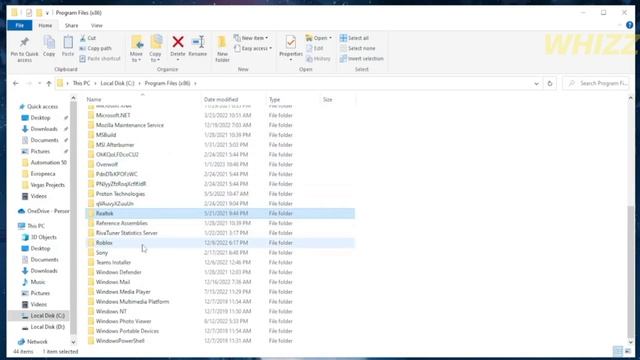Screen dimensions: 640x360
Task: Select Local Disk (D:) in sidebar
Action: tap(47, 327)
